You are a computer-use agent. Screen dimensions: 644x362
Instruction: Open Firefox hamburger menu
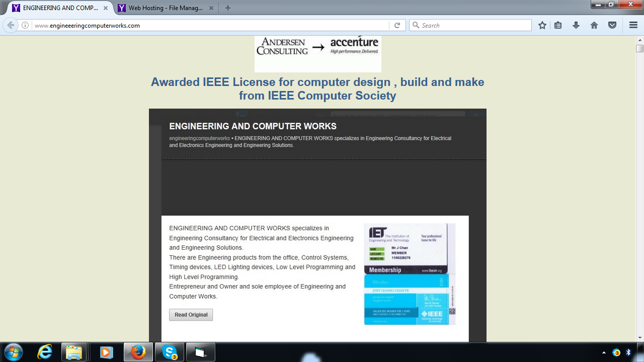tap(633, 25)
